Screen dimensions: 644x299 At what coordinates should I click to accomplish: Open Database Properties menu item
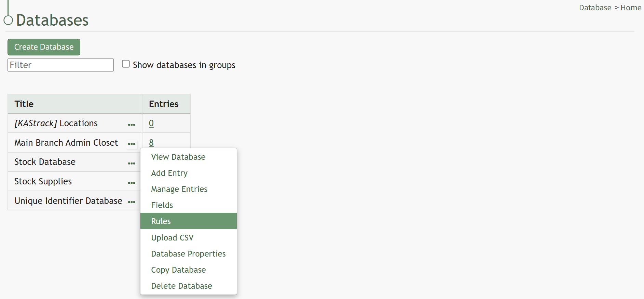tap(189, 253)
